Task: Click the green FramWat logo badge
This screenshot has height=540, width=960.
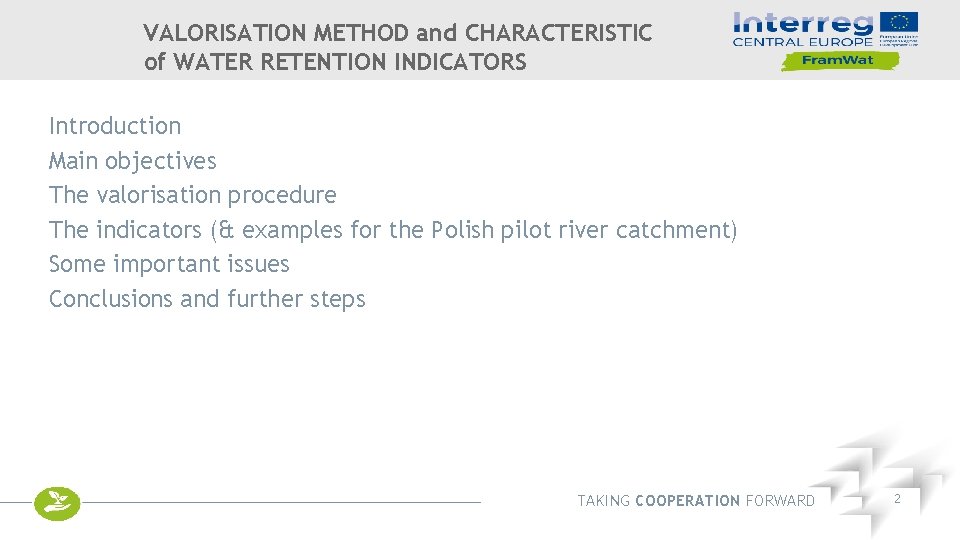Action: tap(839, 60)
